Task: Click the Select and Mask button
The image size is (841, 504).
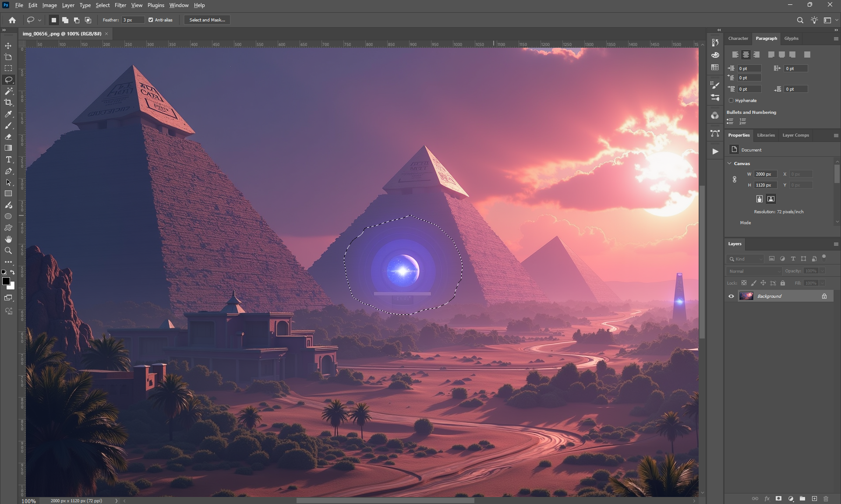Action: (207, 20)
